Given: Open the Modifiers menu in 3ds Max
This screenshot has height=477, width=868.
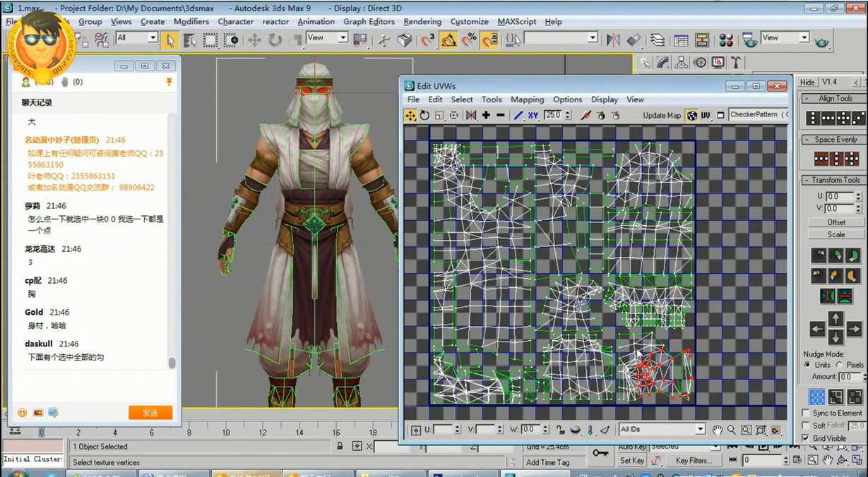Looking at the screenshot, I should pyautogui.click(x=191, y=22).
